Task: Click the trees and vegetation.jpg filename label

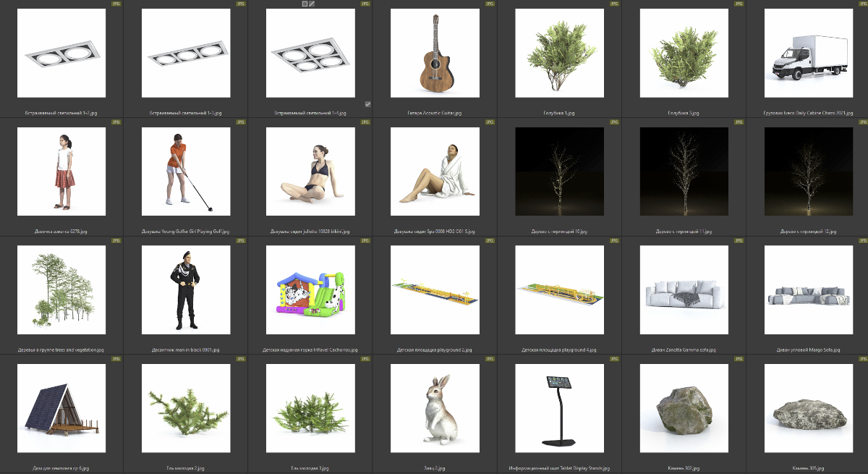Action: (x=61, y=350)
